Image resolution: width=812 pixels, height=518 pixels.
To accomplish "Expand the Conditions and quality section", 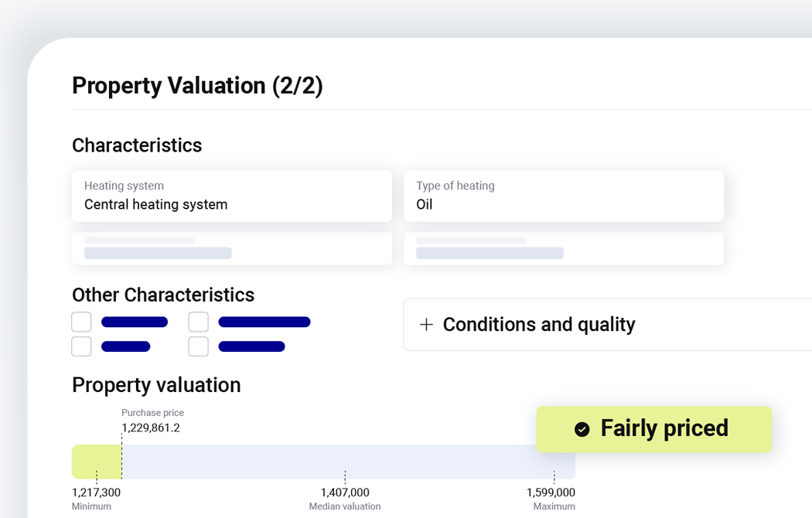I will [607, 325].
